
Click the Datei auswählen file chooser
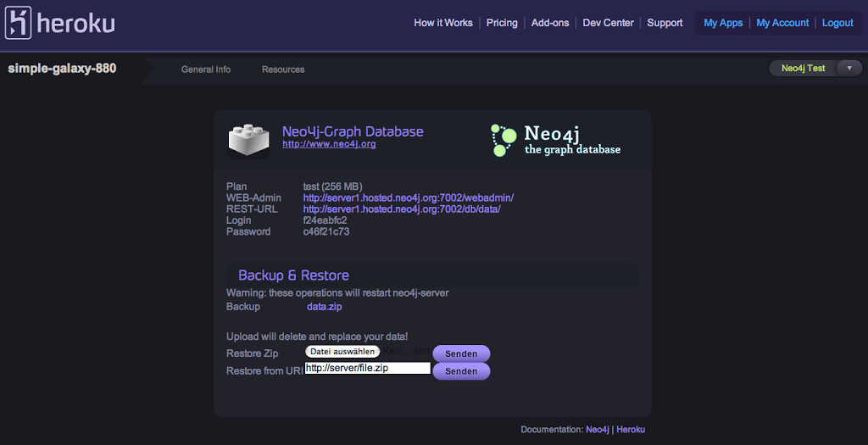(x=342, y=352)
